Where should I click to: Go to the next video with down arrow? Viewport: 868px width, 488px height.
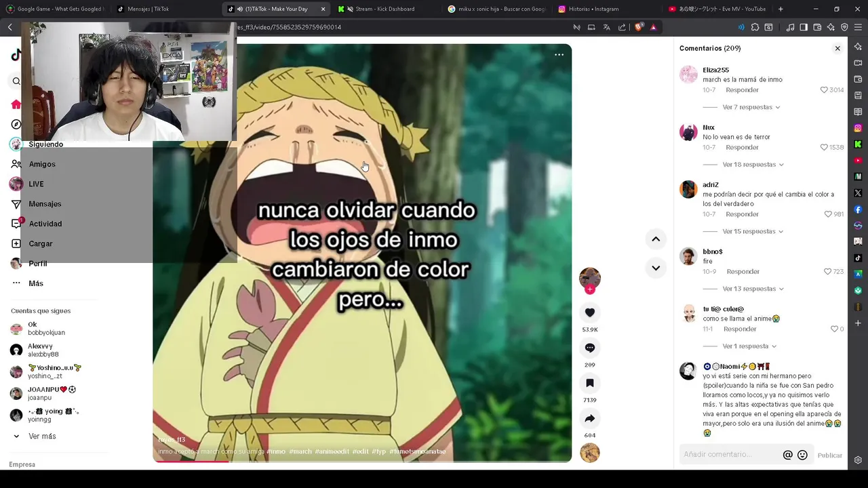656,268
